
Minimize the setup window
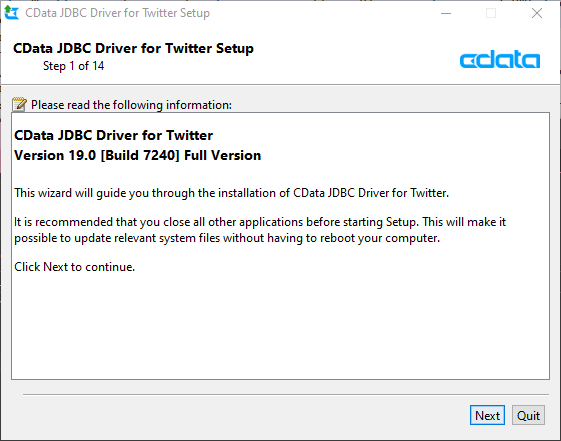coord(446,13)
